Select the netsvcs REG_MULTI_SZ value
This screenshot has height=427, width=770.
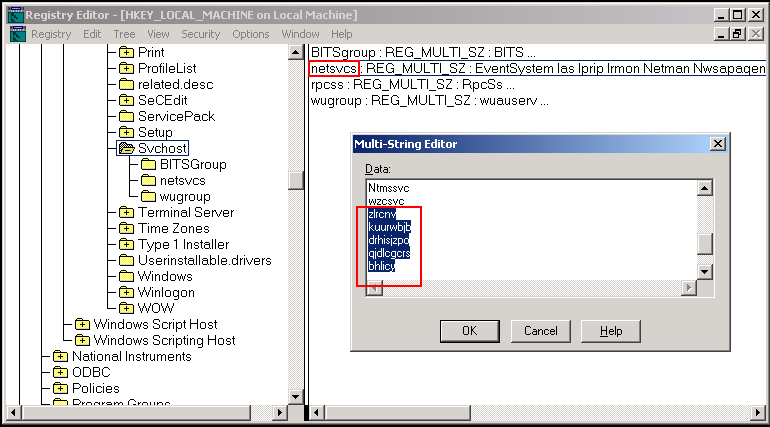[538, 68]
